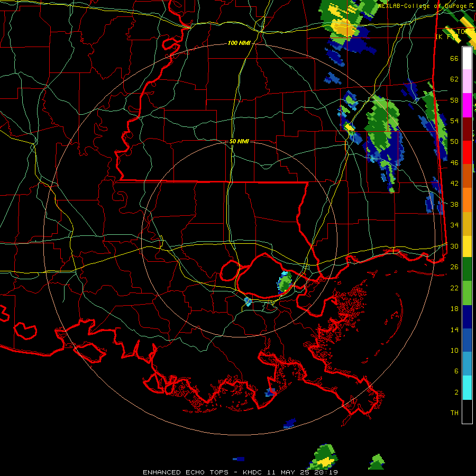This screenshot has width=476, height=476.
Task: Click the '22' scale label
Action: [x=454, y=288]
